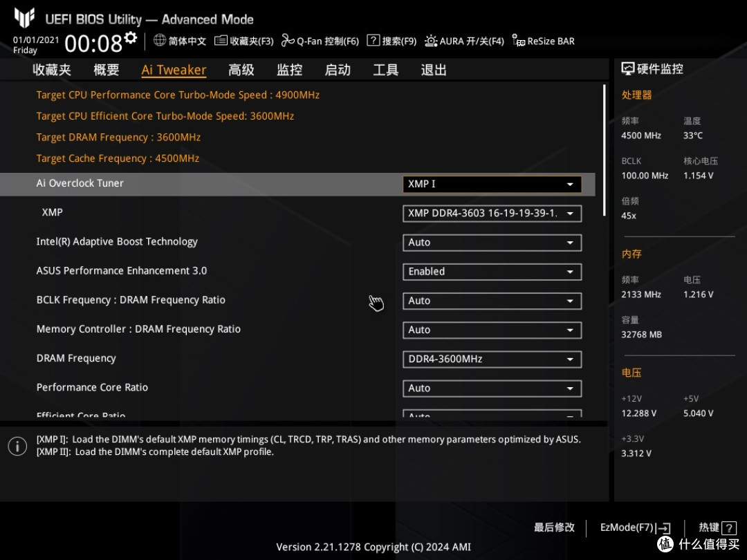
Task: Click the globe language icon
Action: 160,41
